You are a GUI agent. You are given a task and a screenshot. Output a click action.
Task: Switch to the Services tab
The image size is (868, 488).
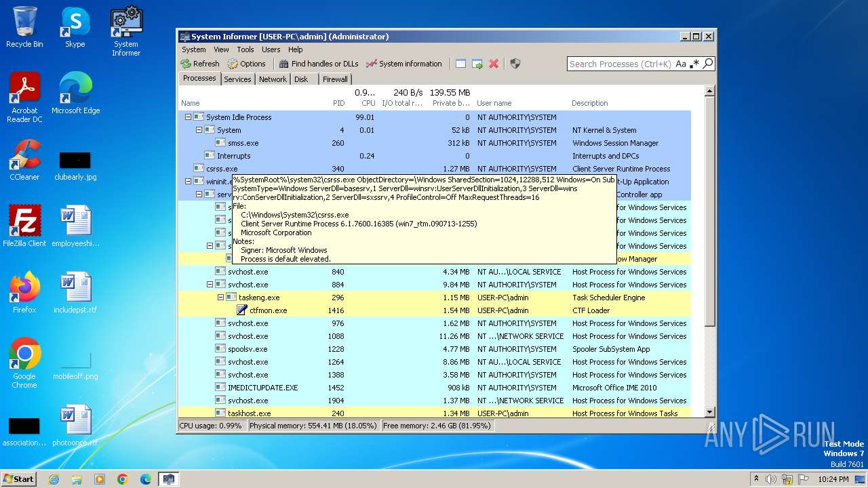click(x=237, y=79)
